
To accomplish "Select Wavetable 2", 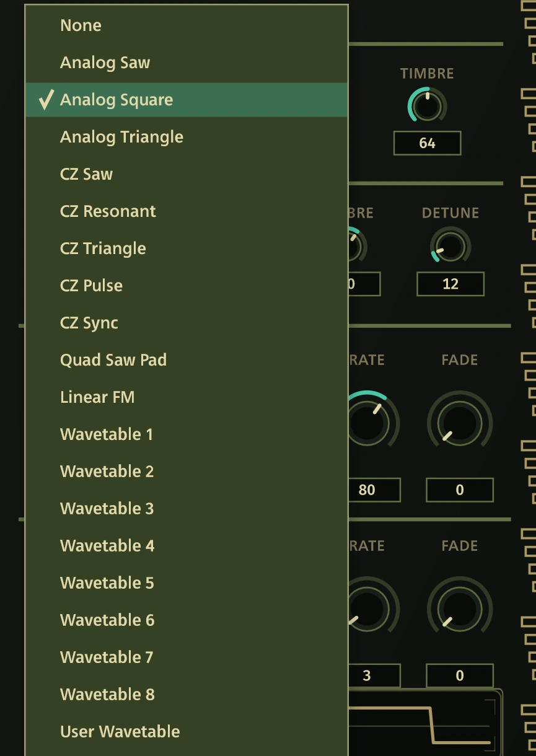I will pos(187,472).
